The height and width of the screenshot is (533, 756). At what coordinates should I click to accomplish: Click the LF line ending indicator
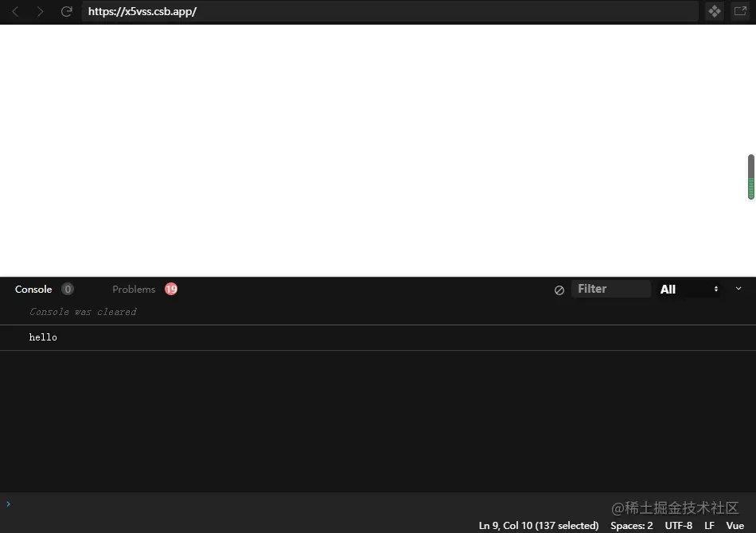tap(709, 525)
